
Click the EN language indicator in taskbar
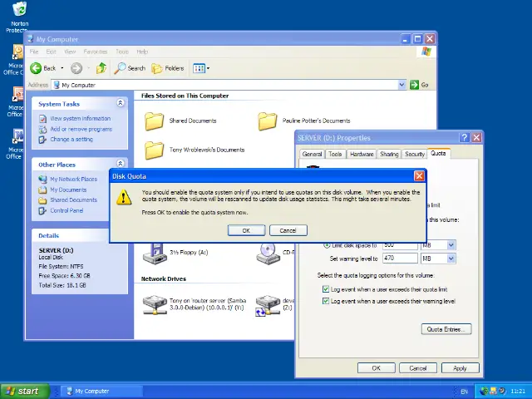point(464,392)
